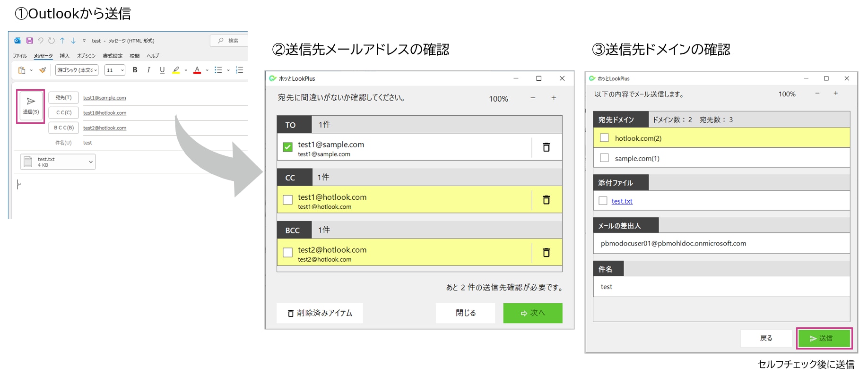Open the test.txt attachment link

[x=622, y=201]
